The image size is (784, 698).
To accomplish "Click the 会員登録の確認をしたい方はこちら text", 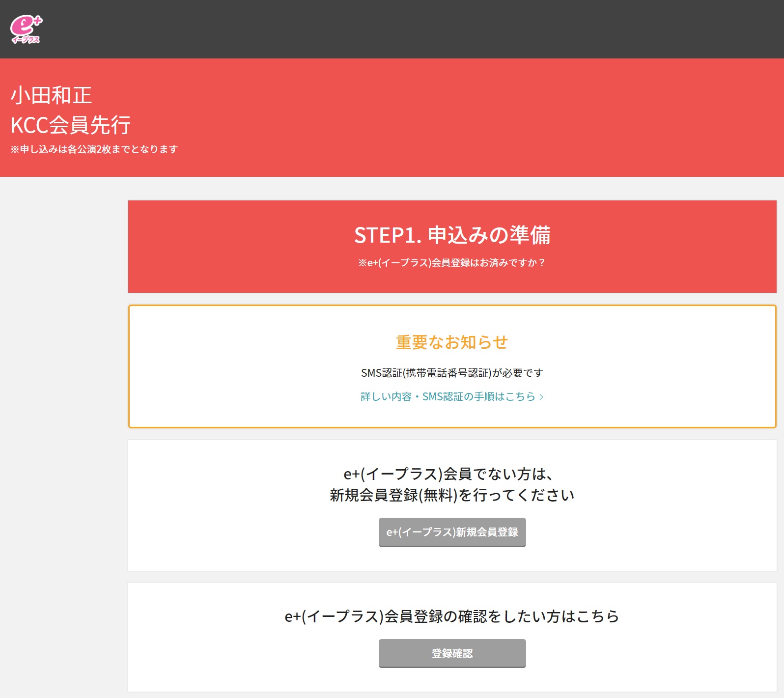I will (x=502, y=616).
